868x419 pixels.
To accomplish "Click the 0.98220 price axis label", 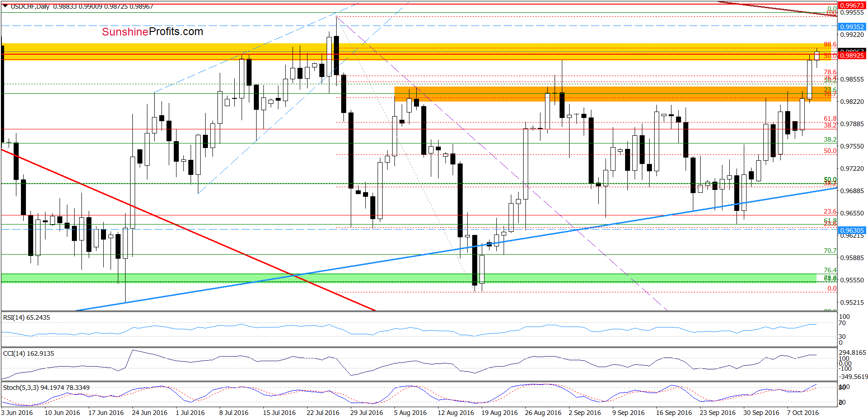I will (x=852, y=102).
